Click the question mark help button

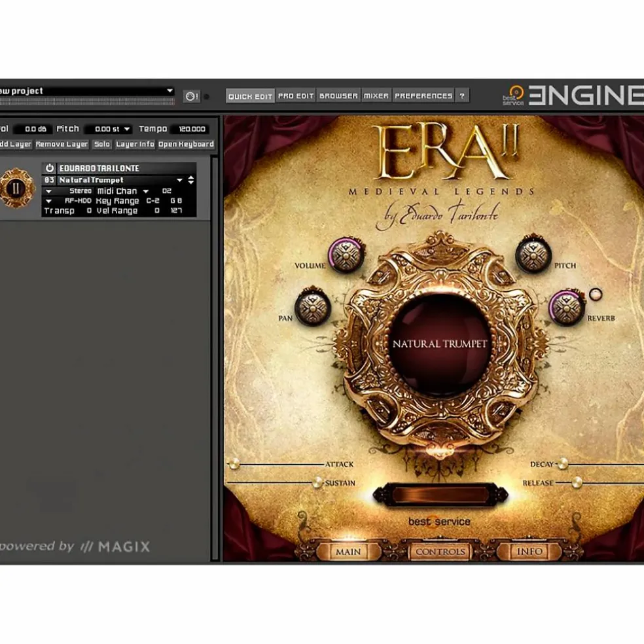point(462,96)
